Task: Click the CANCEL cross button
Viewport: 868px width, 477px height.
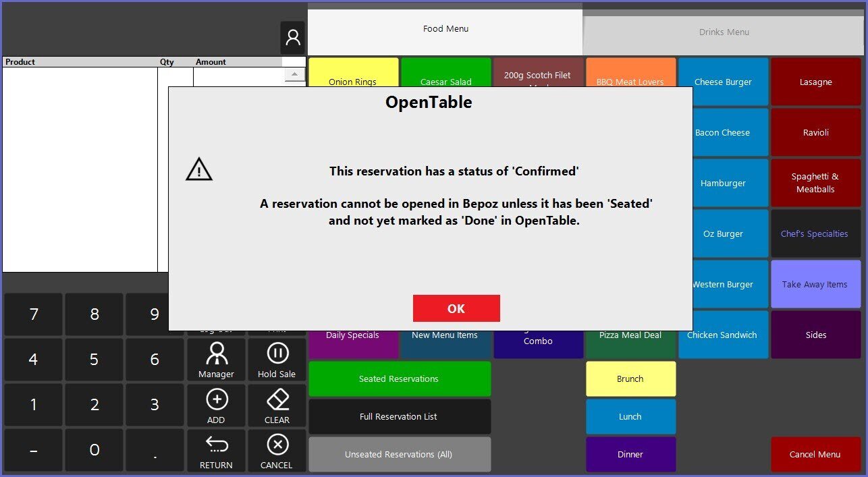Action: point(277,451)
